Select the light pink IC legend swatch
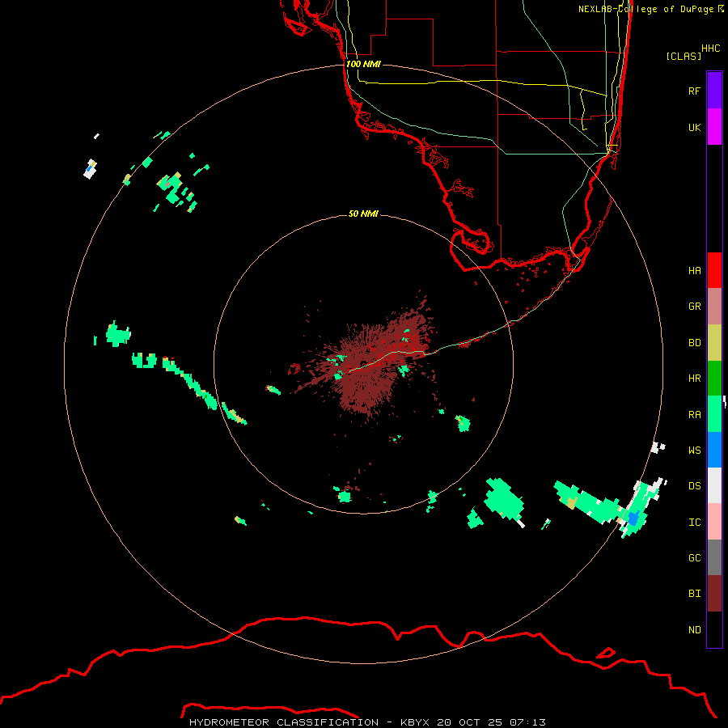This screenshot has height=728, width=728. [714, 522]
